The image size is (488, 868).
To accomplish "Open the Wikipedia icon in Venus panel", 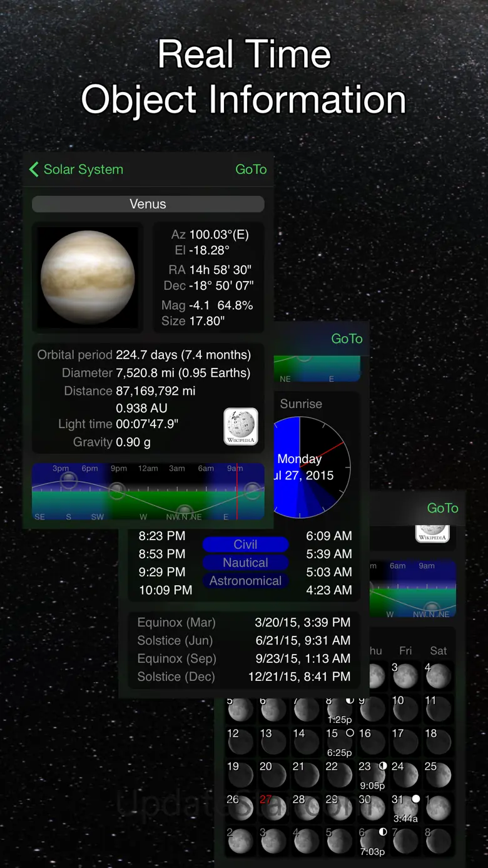I will coord(241,426).
